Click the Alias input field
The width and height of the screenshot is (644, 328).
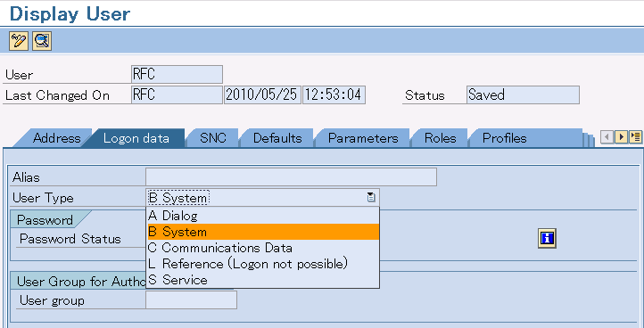pyautogui.click(x=291, y=177)
